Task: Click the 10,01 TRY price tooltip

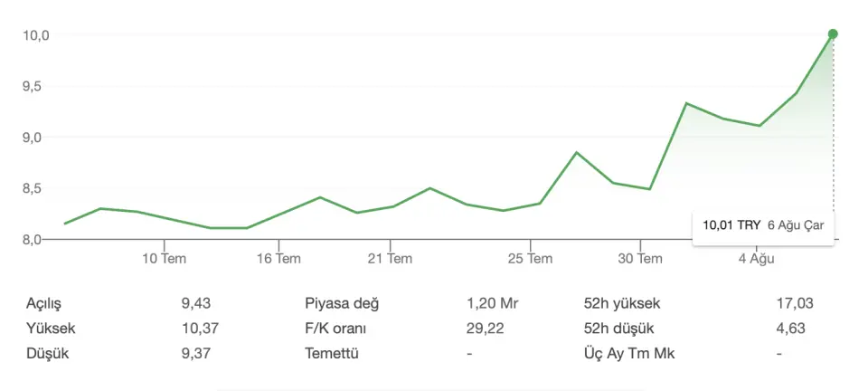Action: pos(763,225)
